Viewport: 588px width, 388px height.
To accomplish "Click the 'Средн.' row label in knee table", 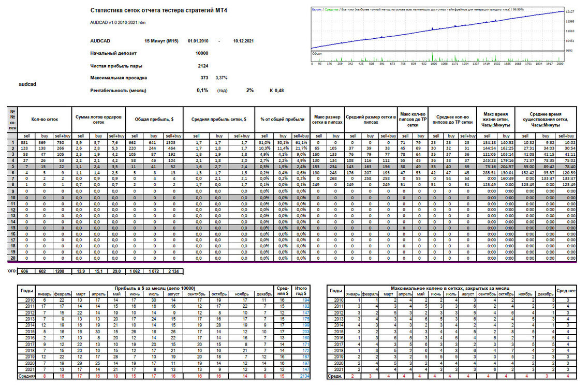I will pyautogui.click(x=335, y=376).
